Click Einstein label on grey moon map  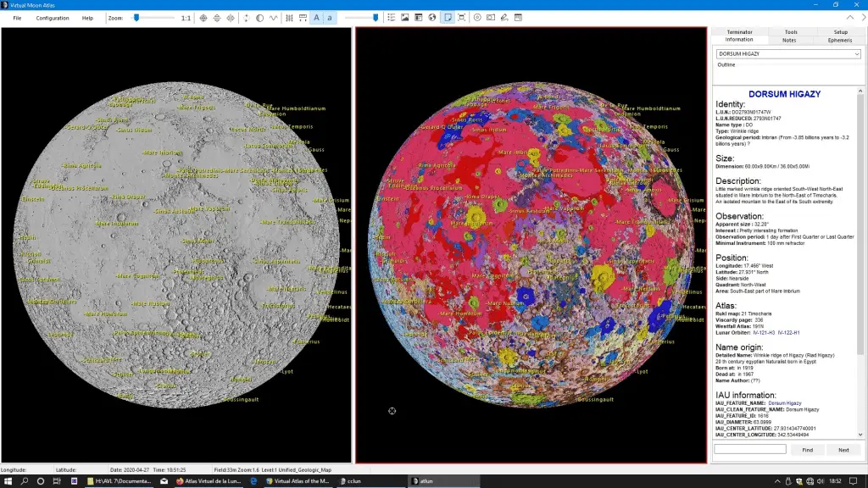click(x=33, y=199)
